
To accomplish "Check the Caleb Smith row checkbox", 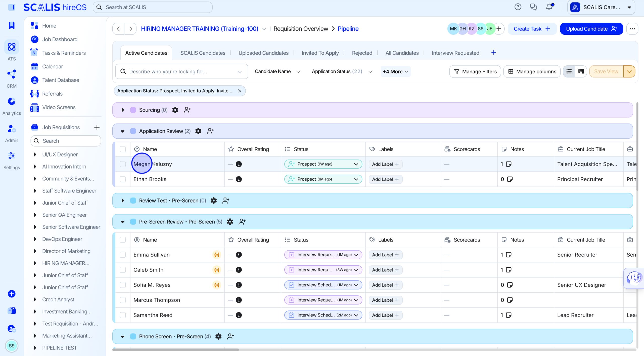I will tap(123, 270).
